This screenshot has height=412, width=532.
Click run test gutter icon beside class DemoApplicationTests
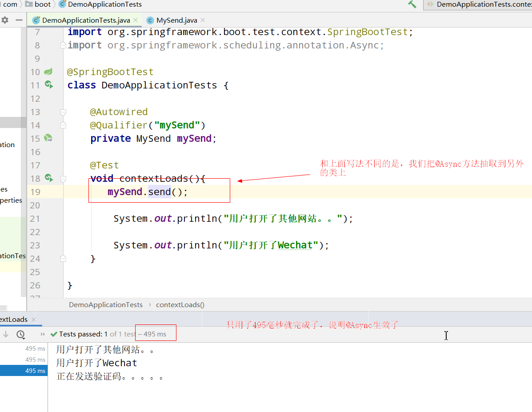[49, 84]
